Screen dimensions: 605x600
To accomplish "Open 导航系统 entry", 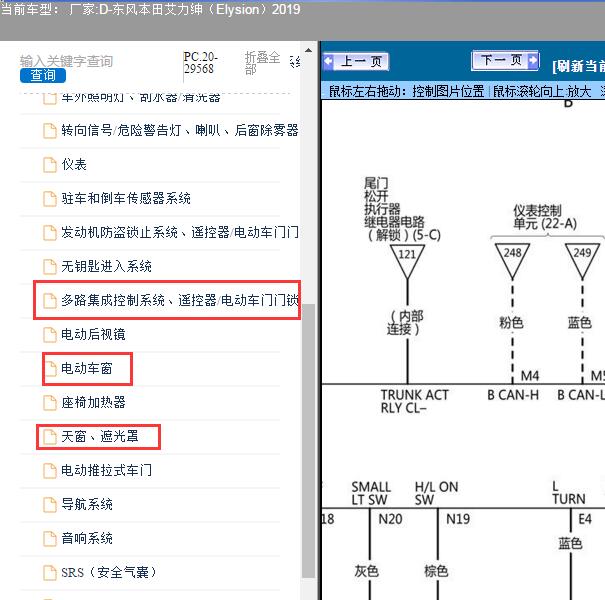I will pyautogui.click(x=87, y=504).
